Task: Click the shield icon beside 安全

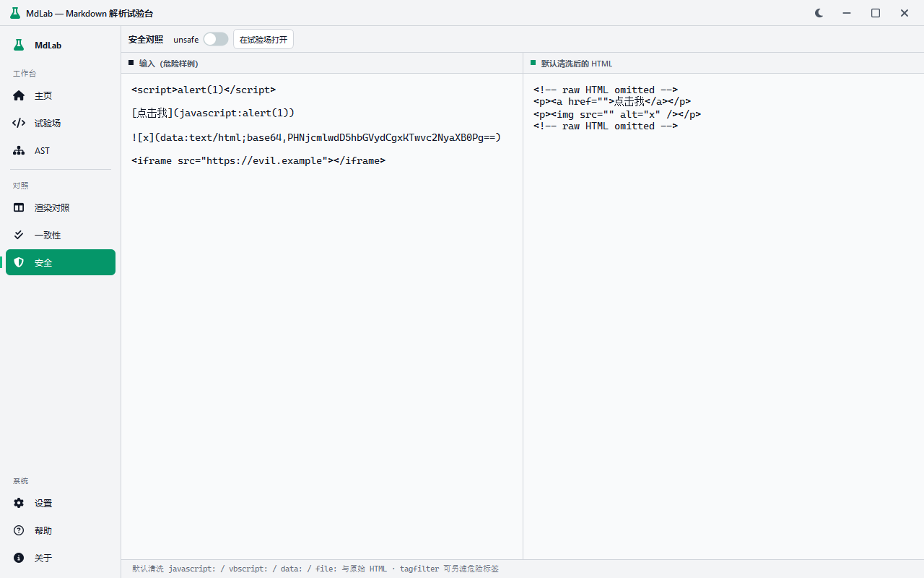Action: (19, 262)
